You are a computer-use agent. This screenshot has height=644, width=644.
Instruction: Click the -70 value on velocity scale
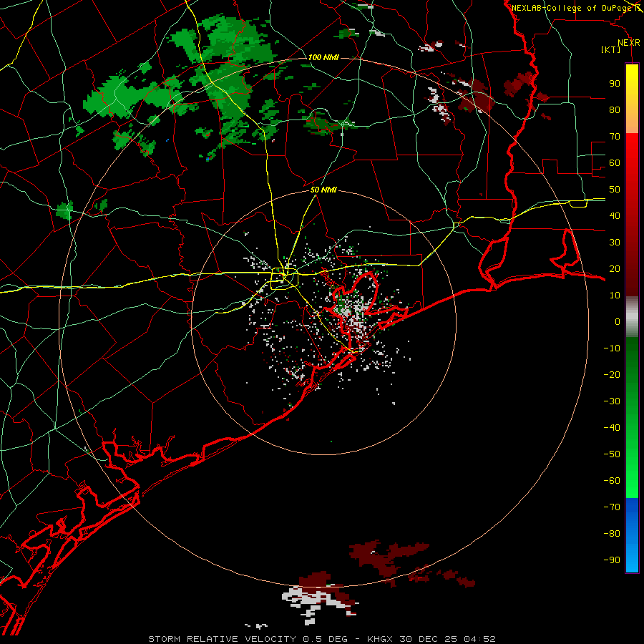point(612,507)
